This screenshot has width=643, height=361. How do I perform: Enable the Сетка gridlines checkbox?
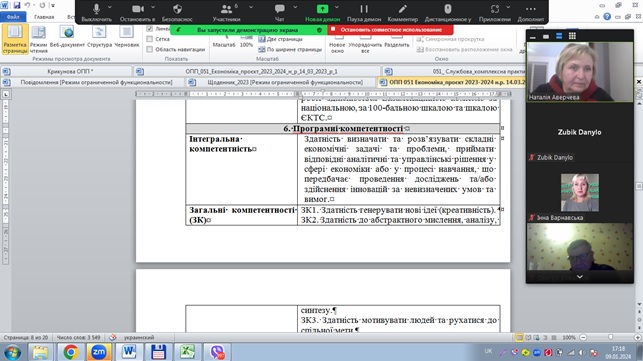(x=150, y=39)
